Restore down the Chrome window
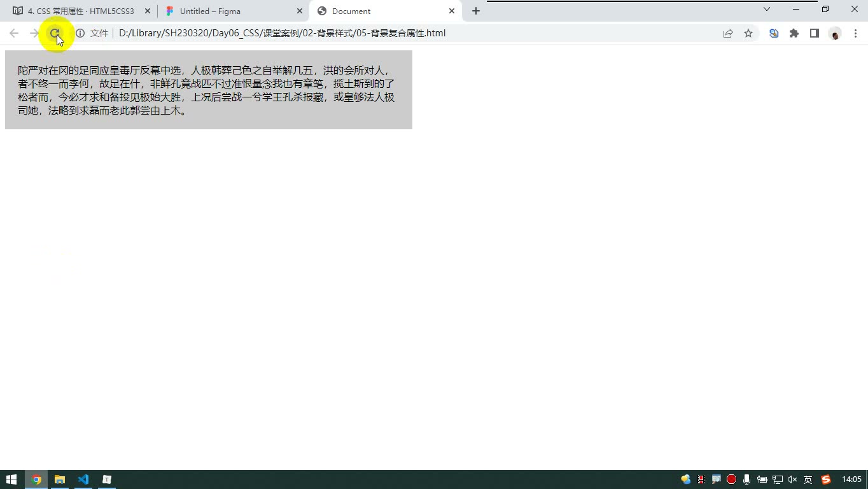The width and height of the screenshot is (868, 489). [x=825, y=9]
